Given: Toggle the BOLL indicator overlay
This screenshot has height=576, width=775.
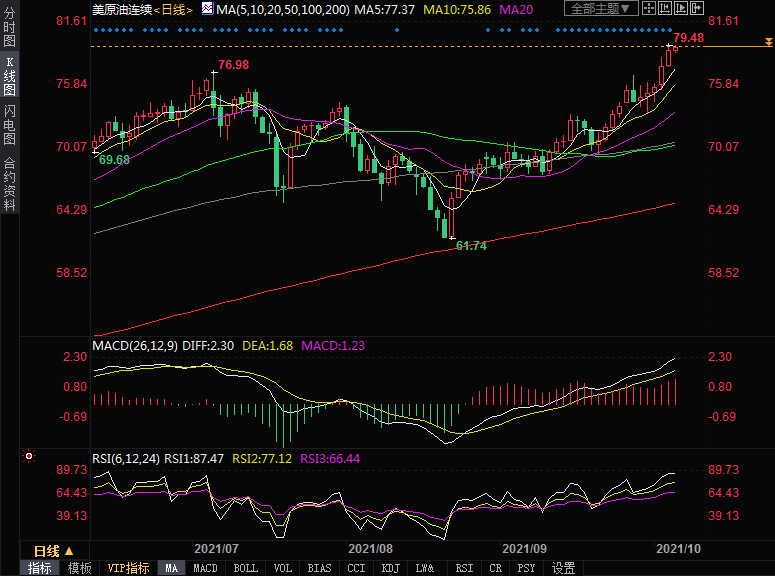Looking at the screenshot, I should click(x=245, y=568).
